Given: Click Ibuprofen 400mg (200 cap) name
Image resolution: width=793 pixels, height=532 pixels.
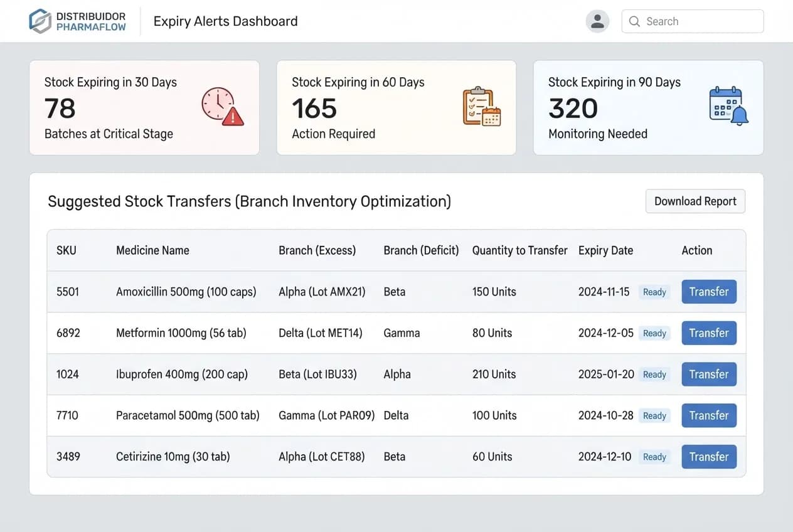Looking at the screenshot, I should click(x=182, y=375).
